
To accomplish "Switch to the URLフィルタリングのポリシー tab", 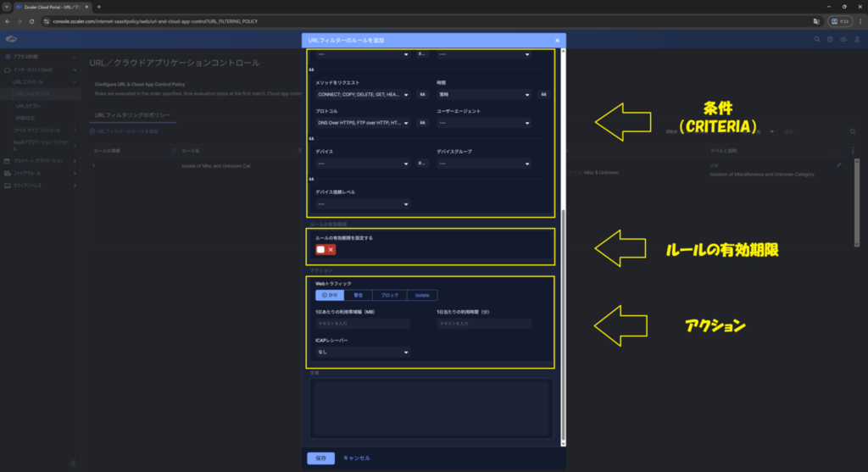I will pyautogui.click(x=132, y=115).
